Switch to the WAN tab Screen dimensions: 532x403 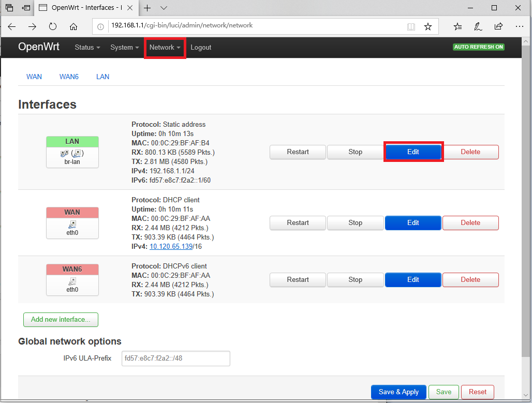click(x=34, y=77)
